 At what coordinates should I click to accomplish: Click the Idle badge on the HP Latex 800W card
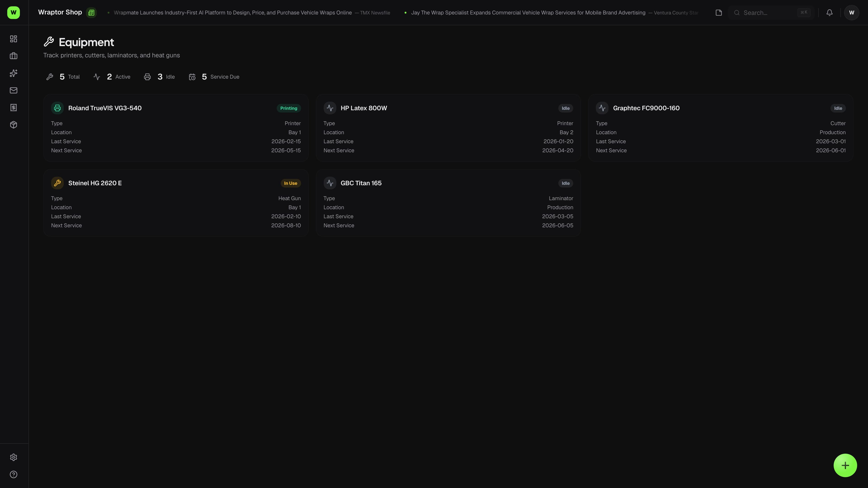tap(566, 108)
